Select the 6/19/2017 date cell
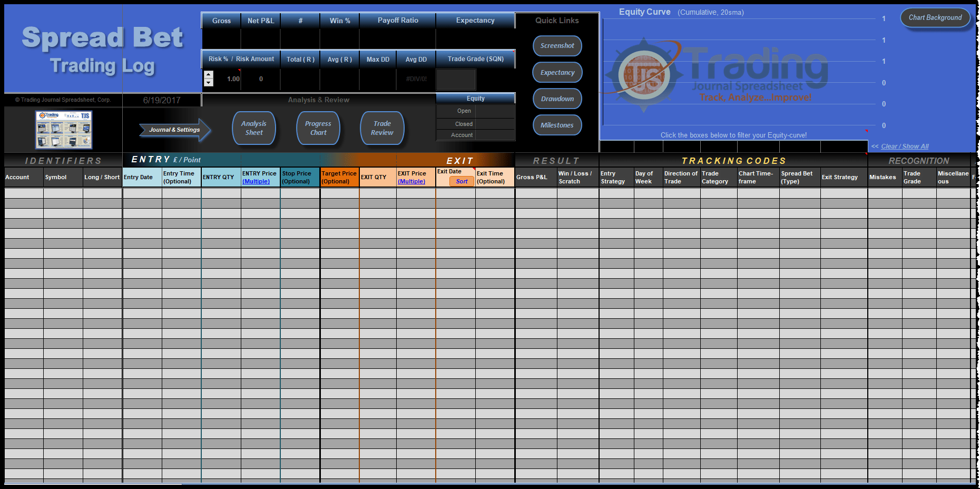The image size is (980, 489). pos(161,100)
